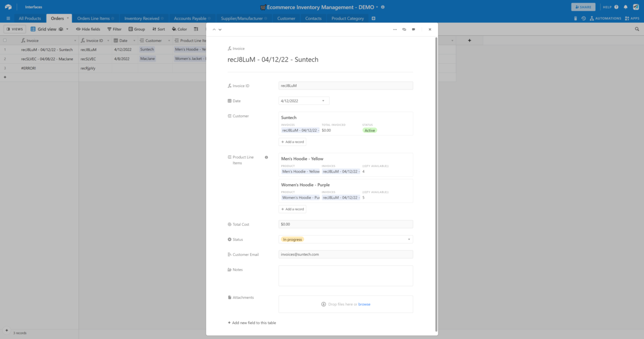Open the record history (clock icon)

click(x=583, y=18)
